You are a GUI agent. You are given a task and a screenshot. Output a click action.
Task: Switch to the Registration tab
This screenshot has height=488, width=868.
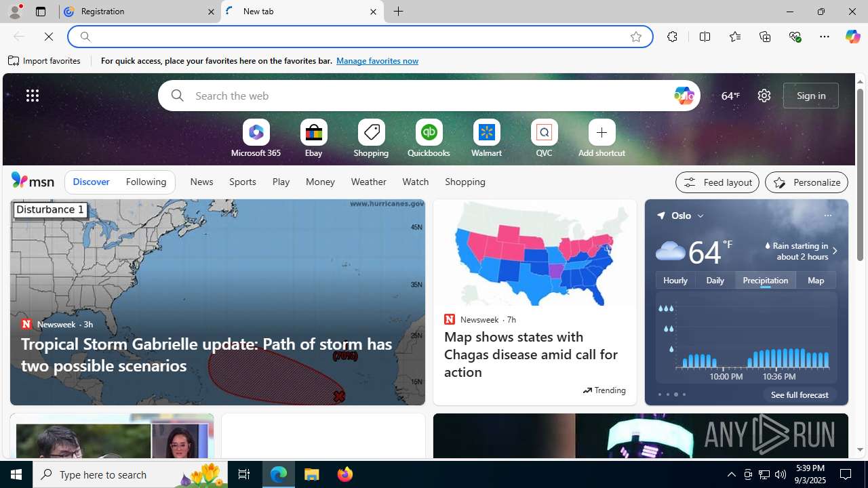139,12
